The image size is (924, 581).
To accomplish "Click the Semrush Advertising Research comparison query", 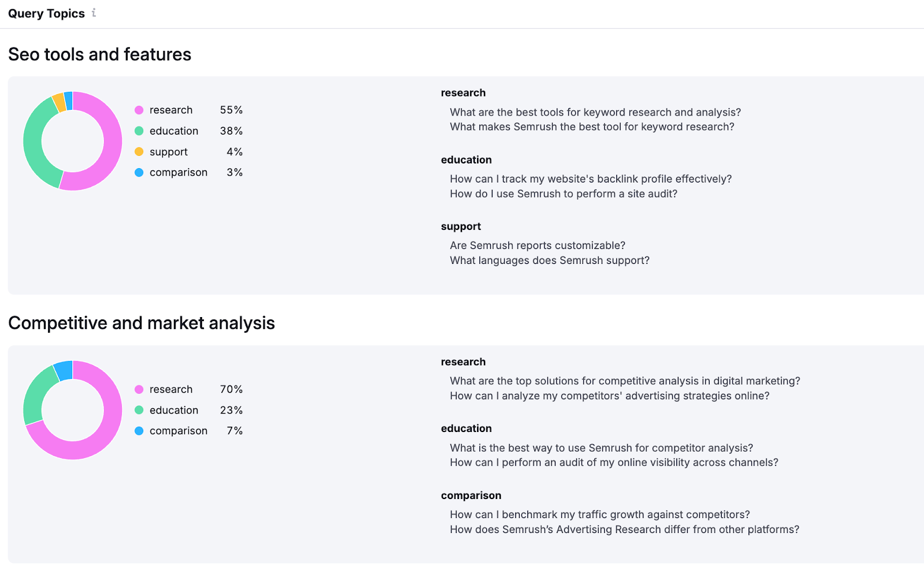I will click(x=624, y=530).
